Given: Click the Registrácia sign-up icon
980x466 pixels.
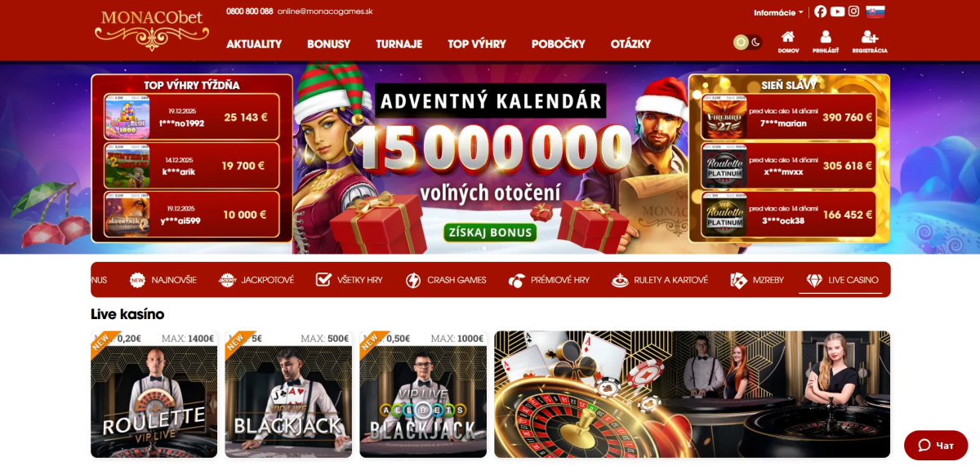Looking at the screenshot, I should coord(870,42).
